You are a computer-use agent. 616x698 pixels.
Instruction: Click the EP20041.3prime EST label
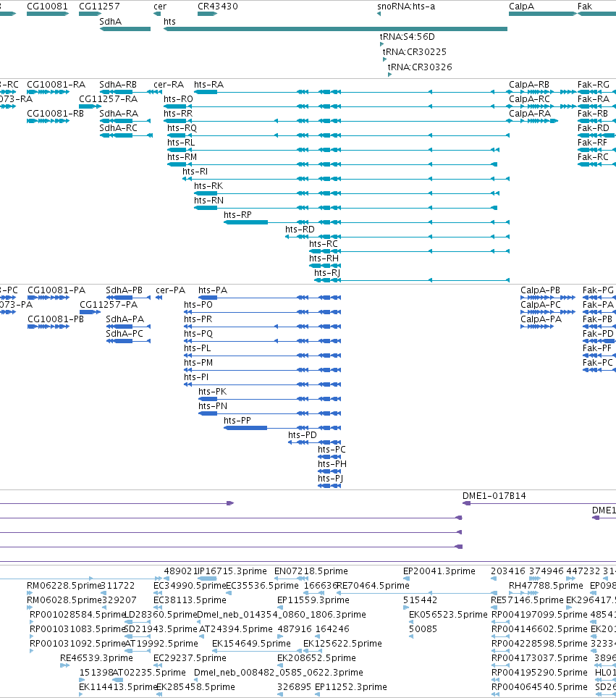click(439, 571)
